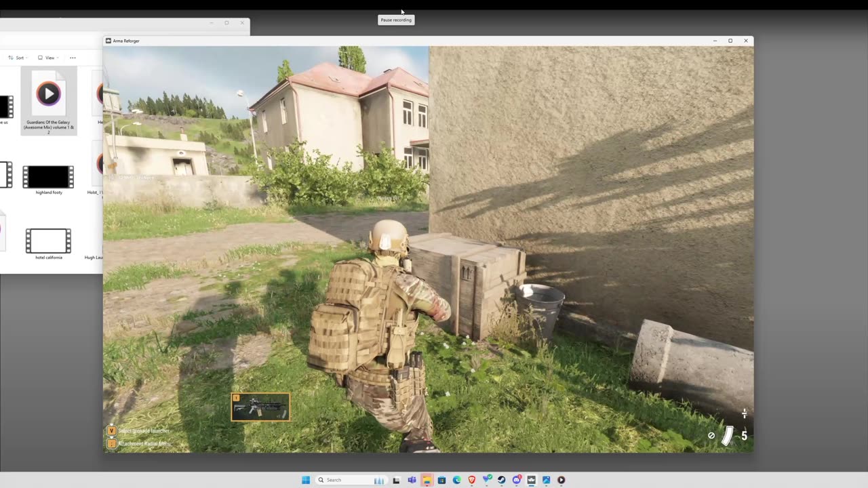
Task: Open the Windows Start menu
Action: [306, 480]
